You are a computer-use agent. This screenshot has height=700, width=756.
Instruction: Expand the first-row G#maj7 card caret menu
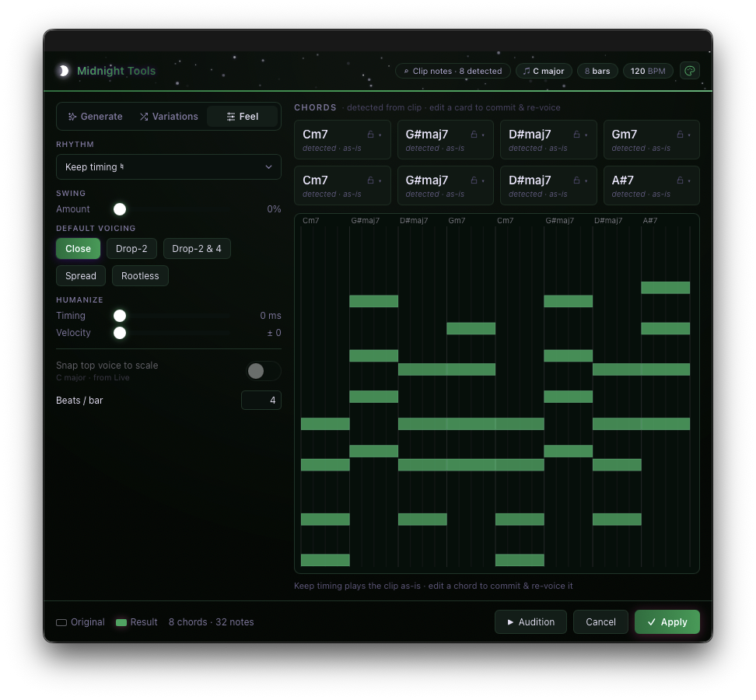pos(483,135)
